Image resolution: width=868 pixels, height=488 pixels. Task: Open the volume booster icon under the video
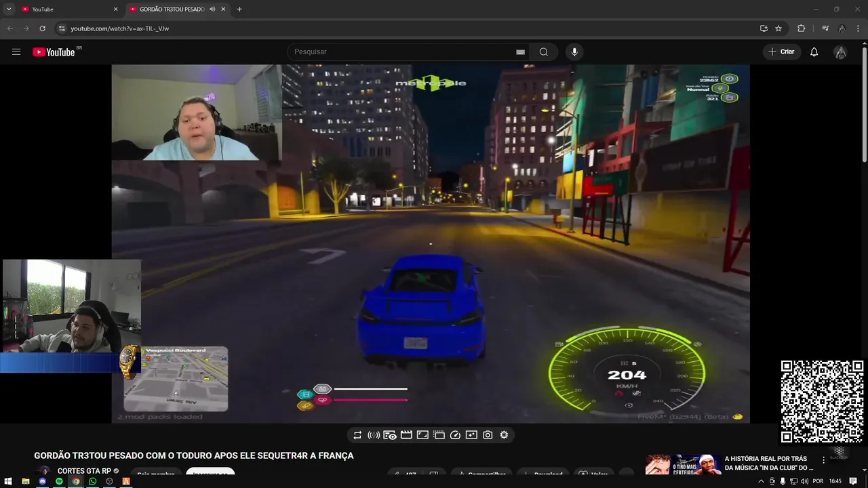click(374, 435)
